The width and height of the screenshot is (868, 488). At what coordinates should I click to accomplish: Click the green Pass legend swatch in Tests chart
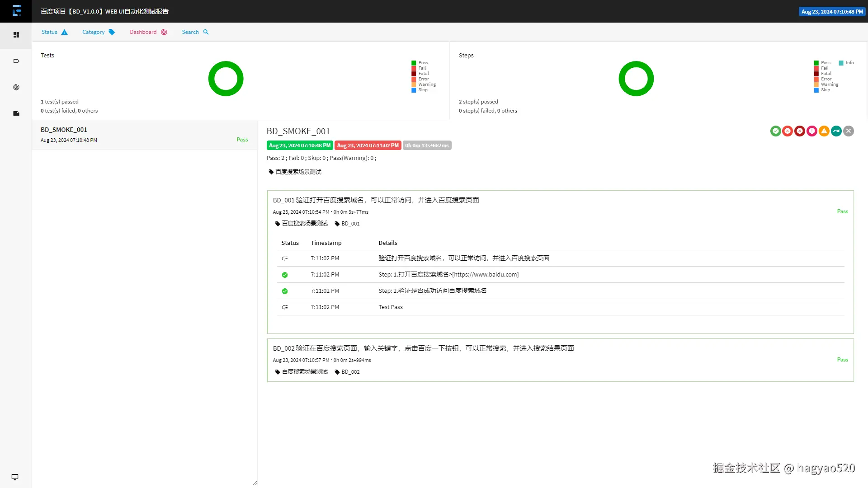pyautogui.click(x=414, y=63)
